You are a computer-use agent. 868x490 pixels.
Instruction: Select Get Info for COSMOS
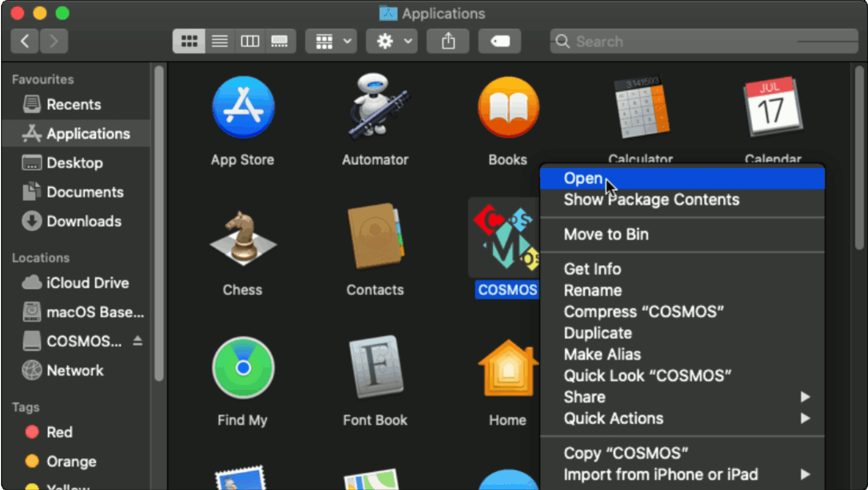[x=592, y=269]
